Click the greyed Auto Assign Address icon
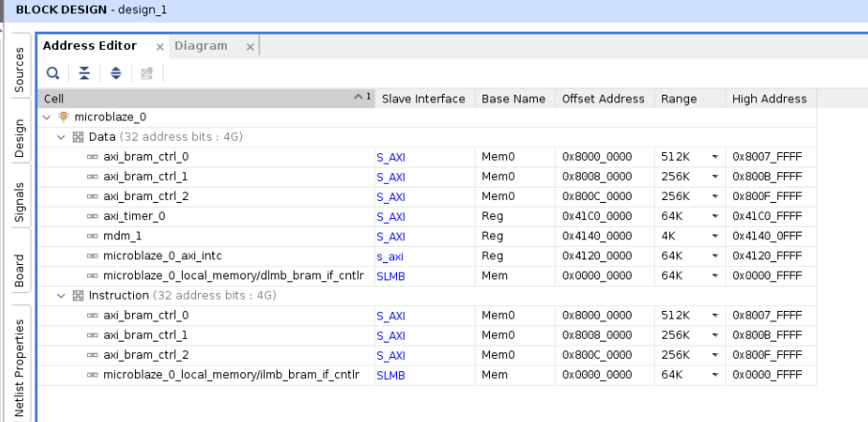Image resolution: width=868 pixels, height=422 pixels. 146,73
